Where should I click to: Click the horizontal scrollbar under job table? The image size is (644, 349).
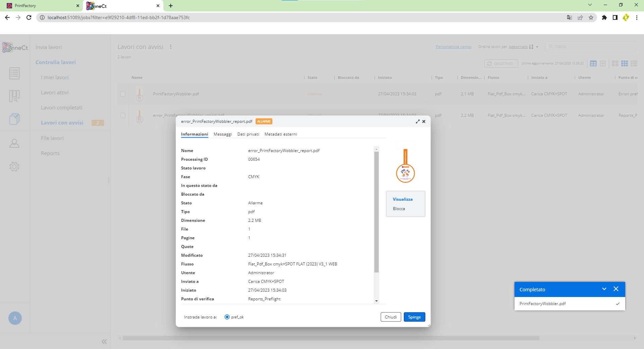point(331,338)
